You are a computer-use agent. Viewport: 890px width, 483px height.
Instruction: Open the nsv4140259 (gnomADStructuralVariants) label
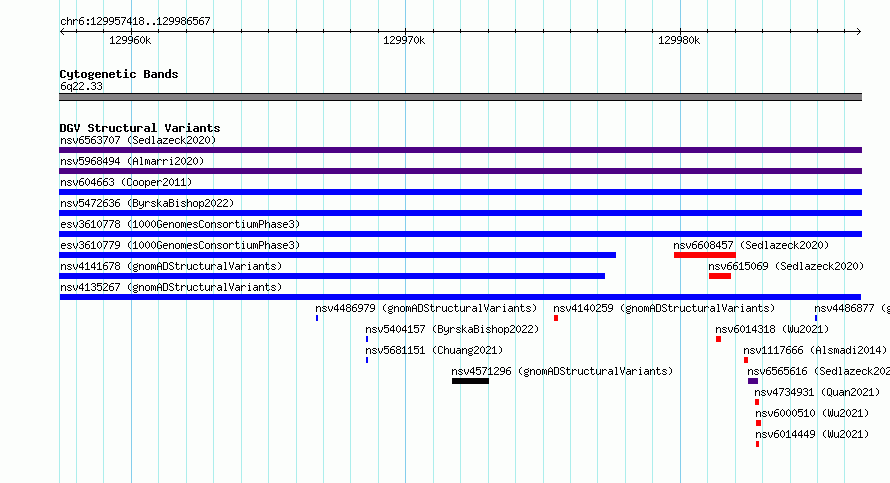tap(664, 308)
